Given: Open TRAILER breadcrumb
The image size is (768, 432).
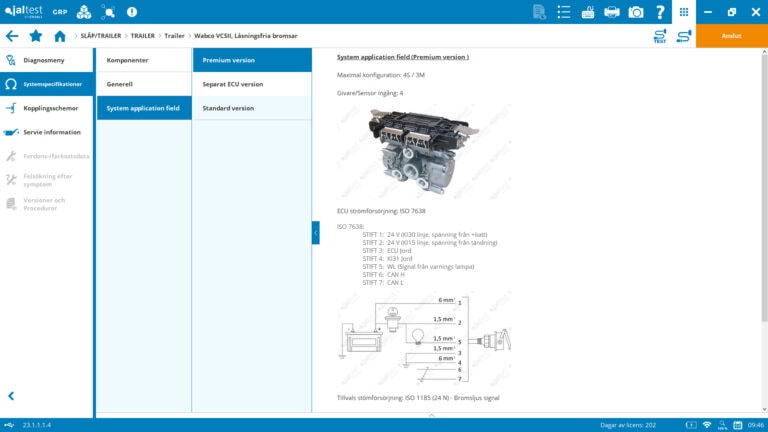Looking at the screenshot, I should [143, 36].
